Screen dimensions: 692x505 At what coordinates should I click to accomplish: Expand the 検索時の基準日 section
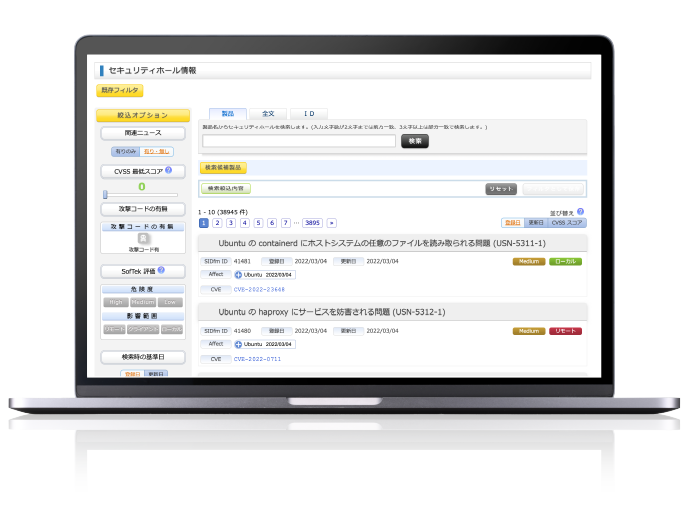pos(142,356)
